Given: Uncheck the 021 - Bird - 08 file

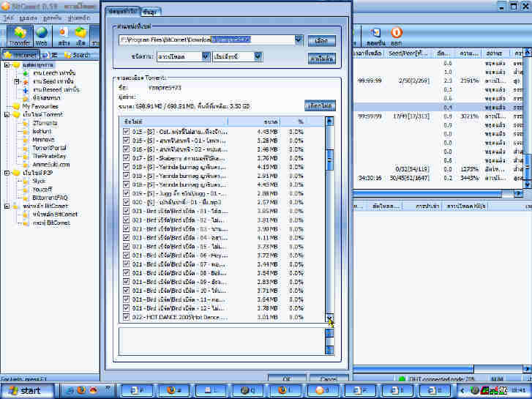Looking at the screenshot, I should point(126,272).
